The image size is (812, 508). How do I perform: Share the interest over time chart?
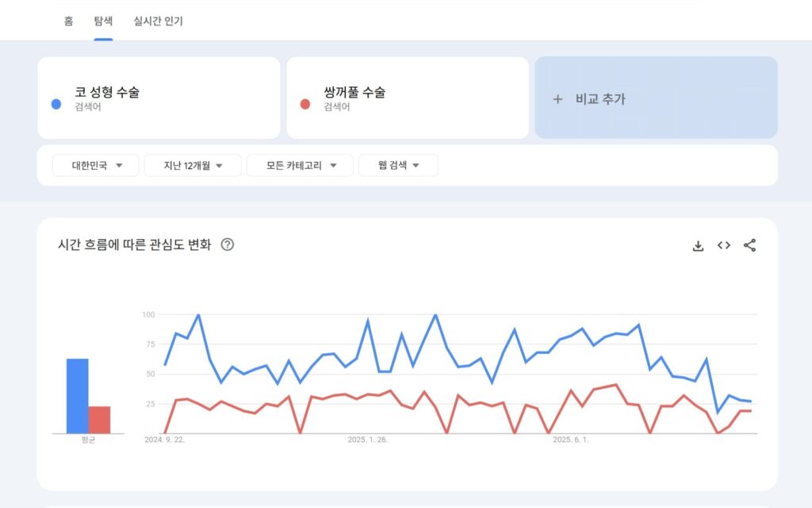(749, 245)
